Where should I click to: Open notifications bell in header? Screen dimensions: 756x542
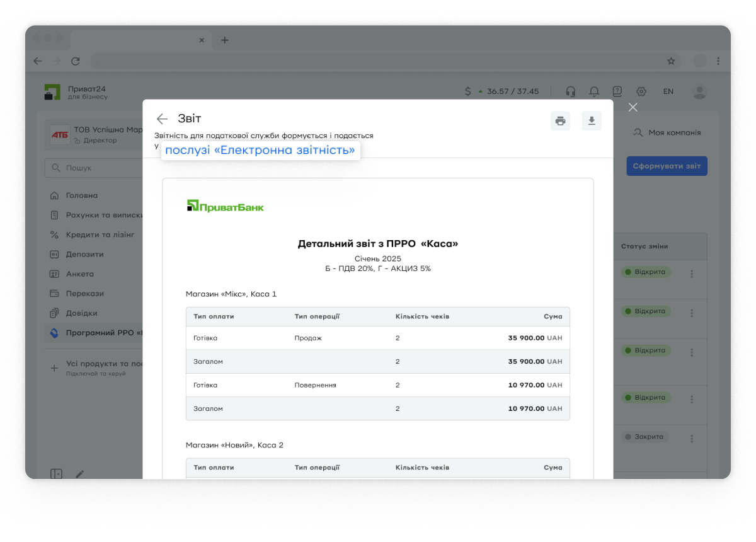coord(594,91)
